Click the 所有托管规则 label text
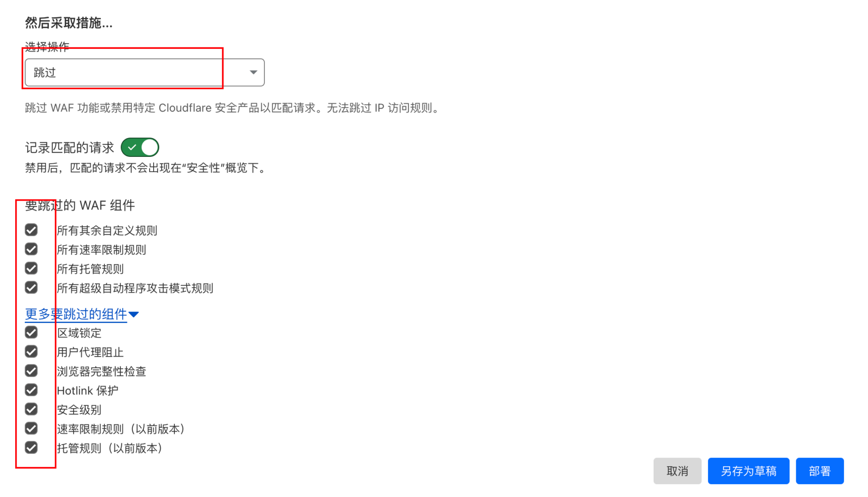 (x=90, y=269)
